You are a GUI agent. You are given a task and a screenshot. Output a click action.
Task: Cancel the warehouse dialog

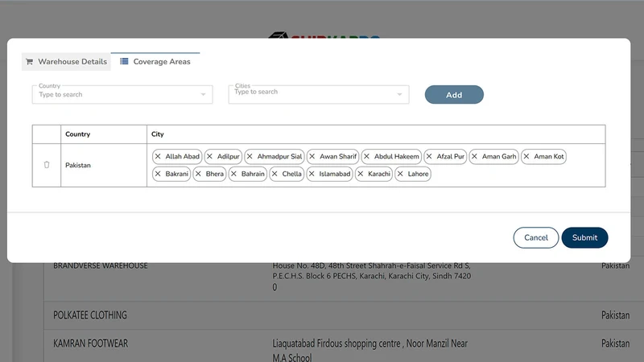[x=536, y=237]
